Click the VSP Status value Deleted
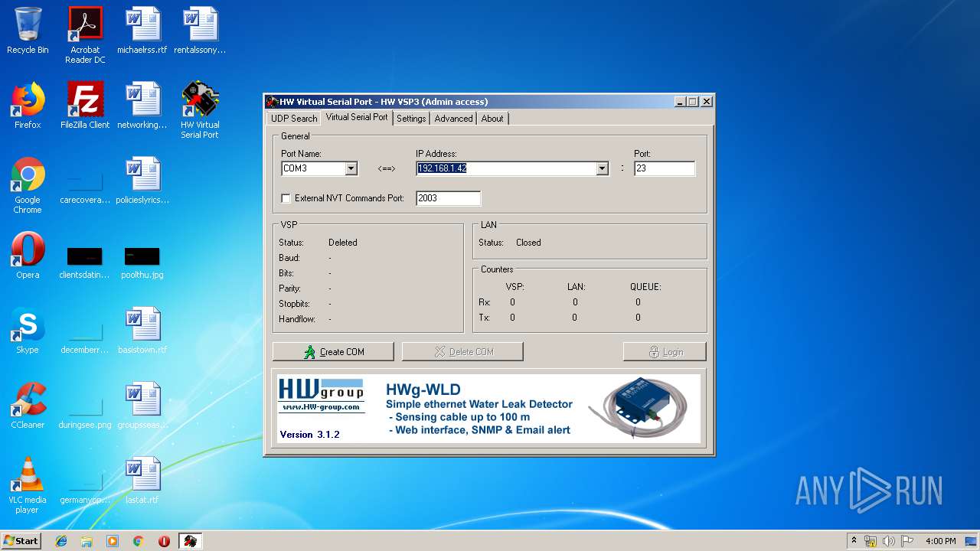 [343, 243]
